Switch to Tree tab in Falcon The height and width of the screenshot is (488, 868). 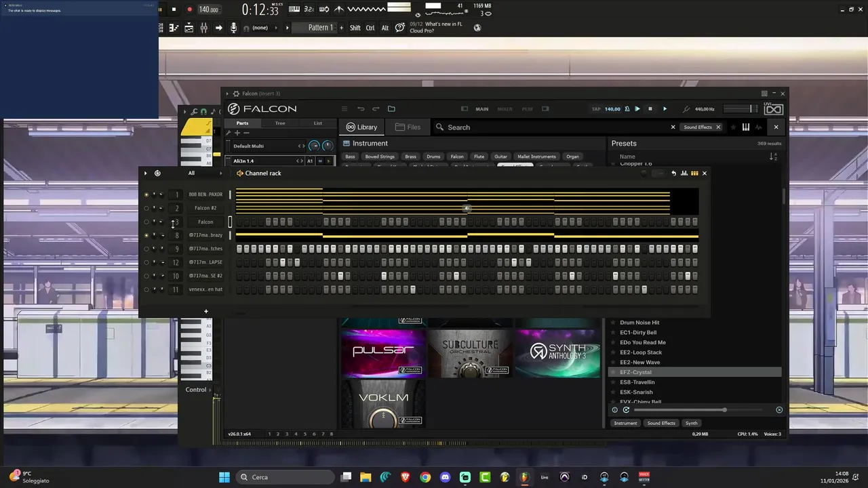coord(280,123)
